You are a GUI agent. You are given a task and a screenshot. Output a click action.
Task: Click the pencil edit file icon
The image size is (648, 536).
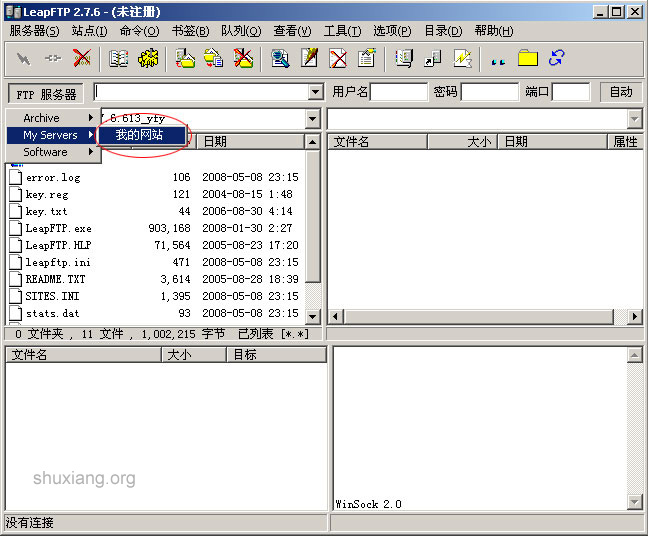(309, 58)
